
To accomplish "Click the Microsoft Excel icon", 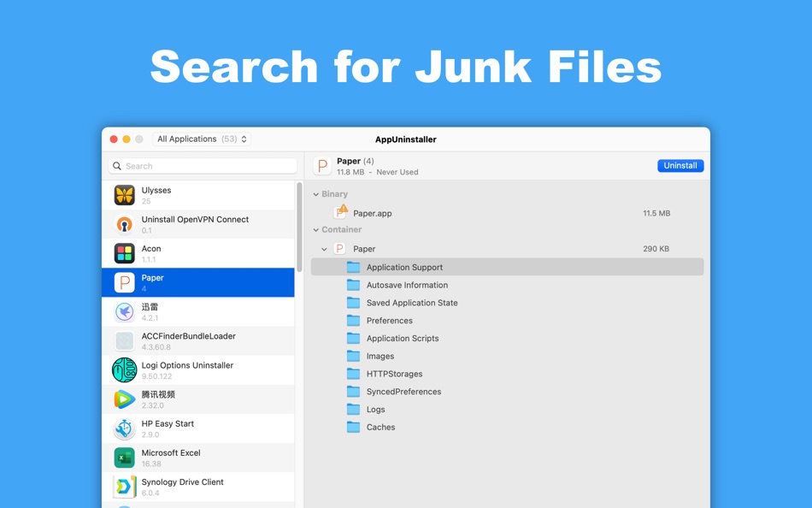I will (124, 458).
